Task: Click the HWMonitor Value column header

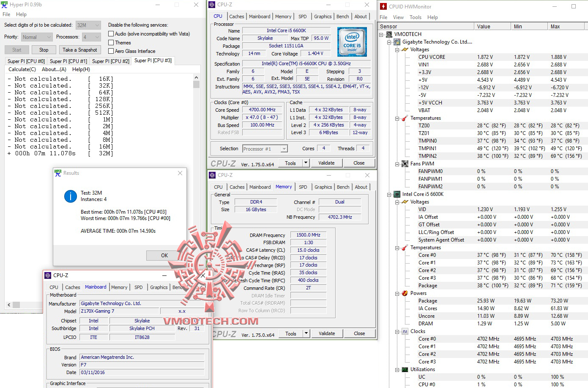Action: click(492, 26)
